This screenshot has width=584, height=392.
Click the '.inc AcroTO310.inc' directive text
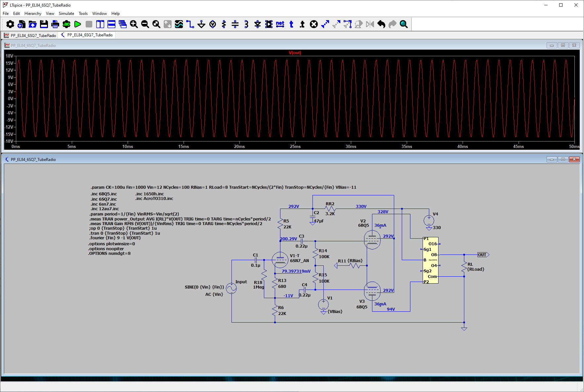(x=154, y=199)
